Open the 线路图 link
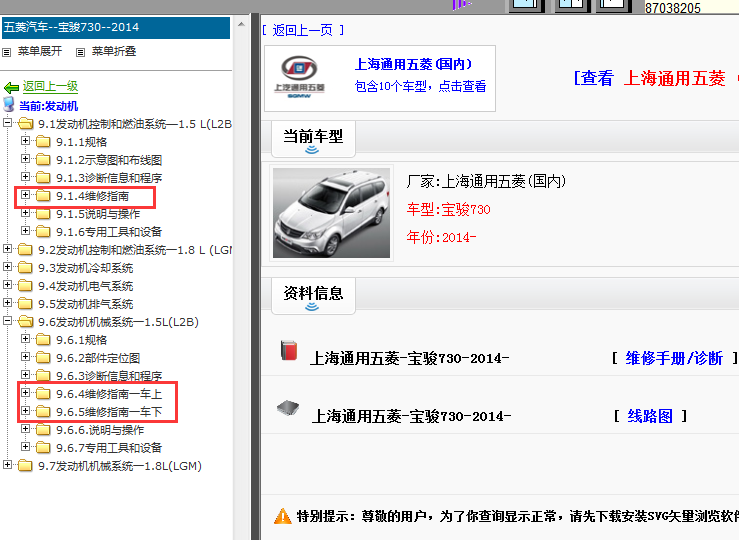The image size is (739, 540). (650, 416)
